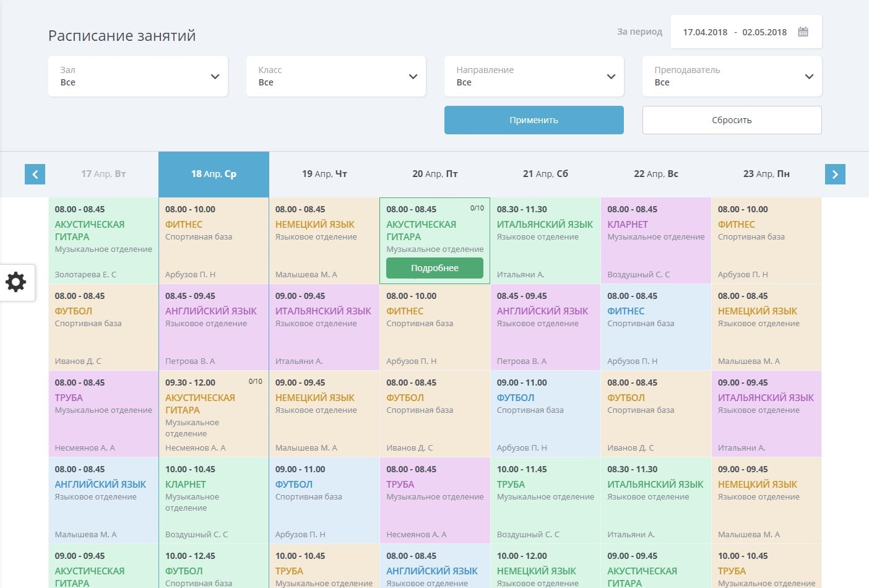Click the date range period field

point(735,32)
